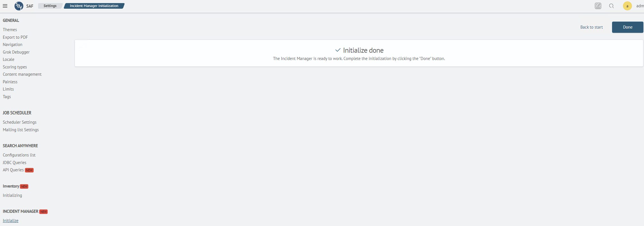644x226 pixels.
Task: Click the SAF product name text
Action: point(30,6)
